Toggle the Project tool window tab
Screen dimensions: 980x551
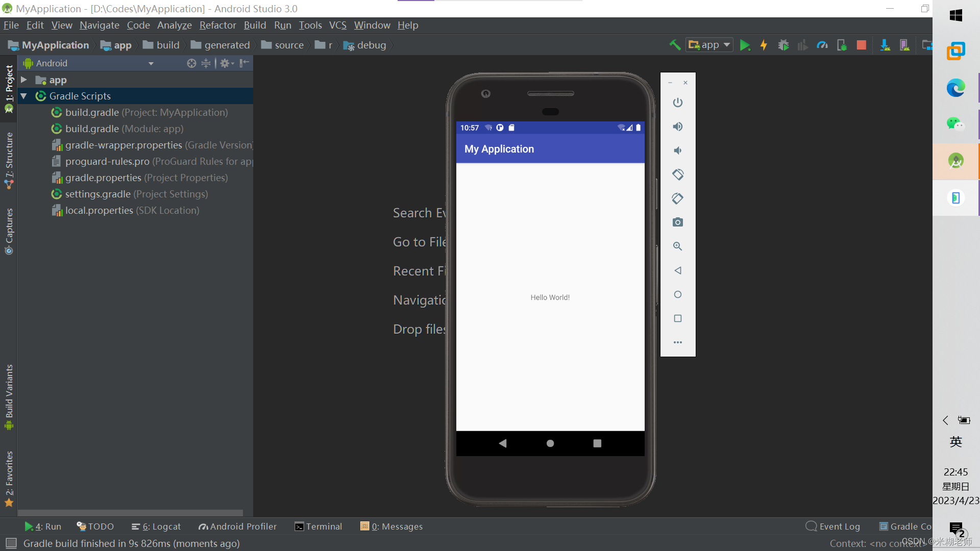pyautogui.click(x=9, y=88)
